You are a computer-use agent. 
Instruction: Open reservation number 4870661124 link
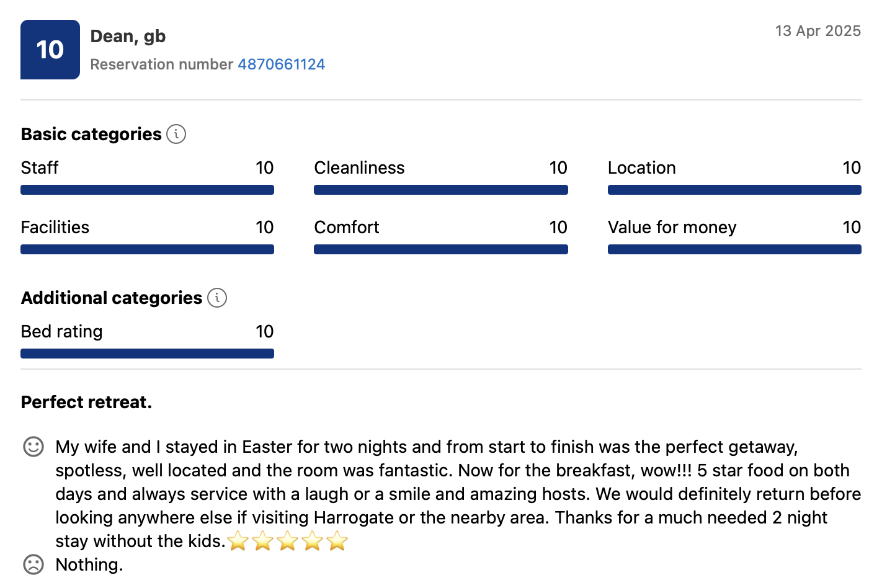coord(281,65)
